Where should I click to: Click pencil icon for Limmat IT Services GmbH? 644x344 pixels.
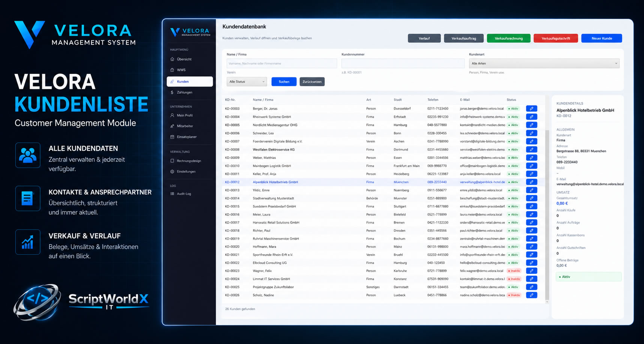[x=531, y=279]
